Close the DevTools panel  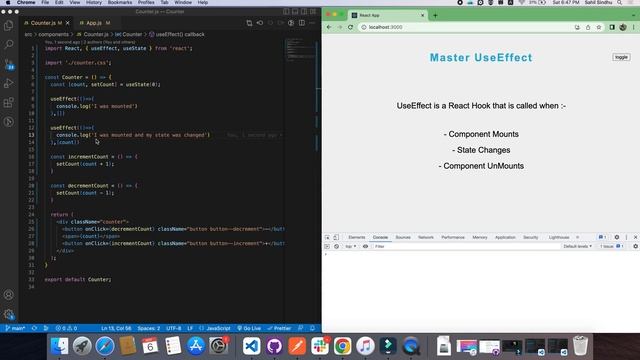[635, 237]
